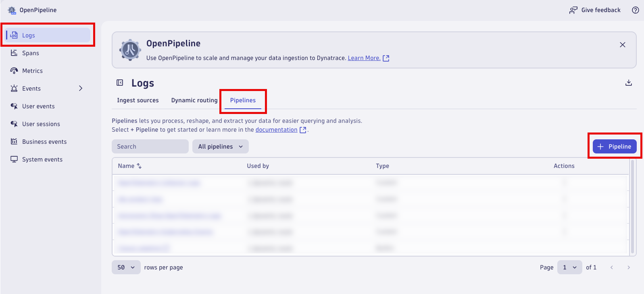Open the All pipelines filter dropdown

[221, 147]
